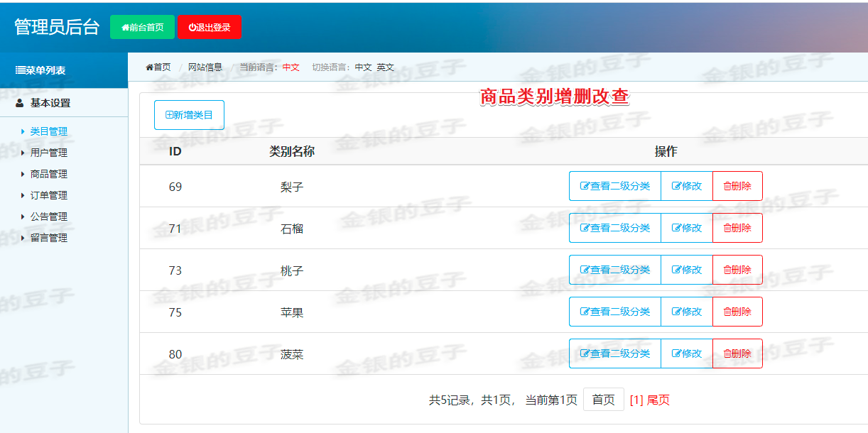The width and height of the screenshot is (868, 433).
Task: Click ID cell 75
Action: point(175,312)
